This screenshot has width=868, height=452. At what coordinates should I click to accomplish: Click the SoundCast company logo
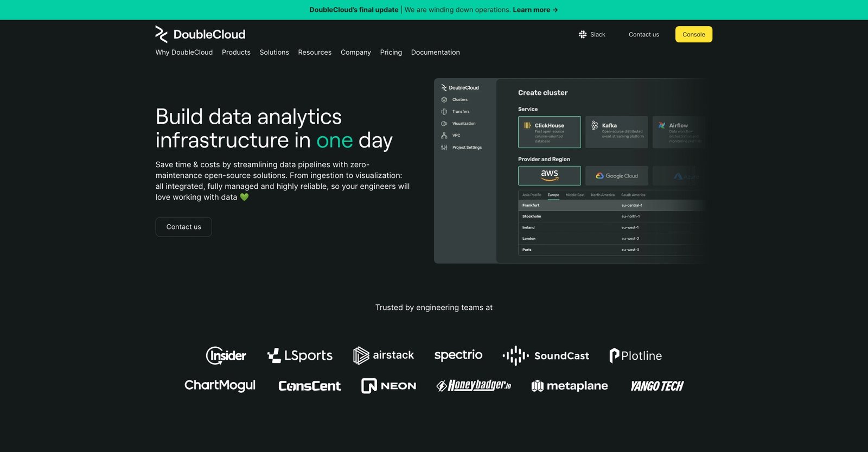[546, 355]
